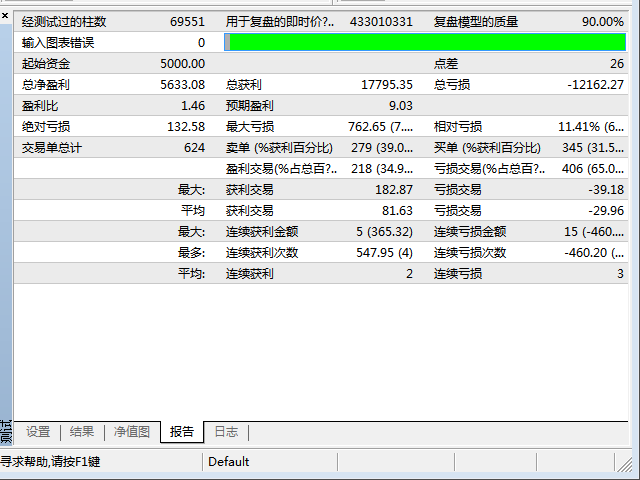This screenshot has width=640, height=480.
Task: Open the 日志 tab
Action: [226, 432]
